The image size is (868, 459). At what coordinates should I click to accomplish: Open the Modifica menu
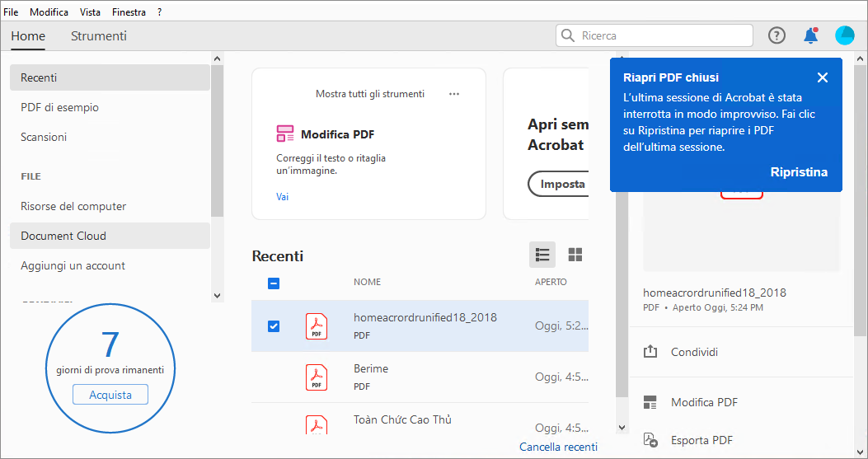[49, 12]
